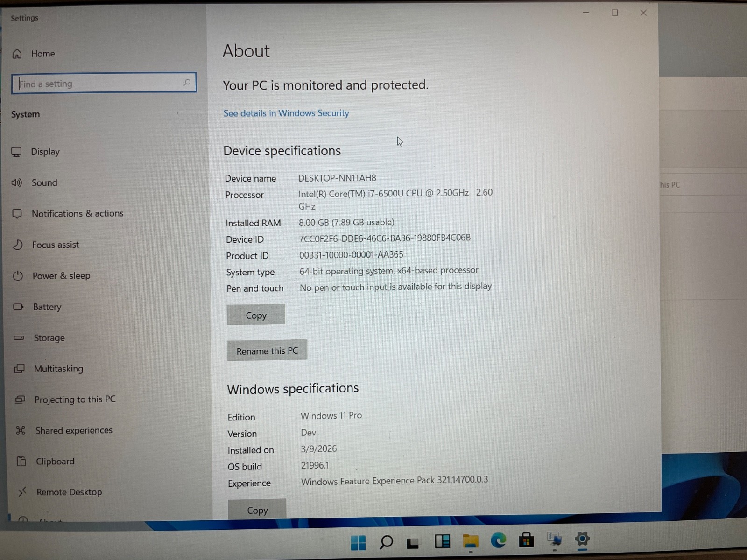Open Microsoft Store from taskbar
747x560 pixels.
[x=526, y=540]
